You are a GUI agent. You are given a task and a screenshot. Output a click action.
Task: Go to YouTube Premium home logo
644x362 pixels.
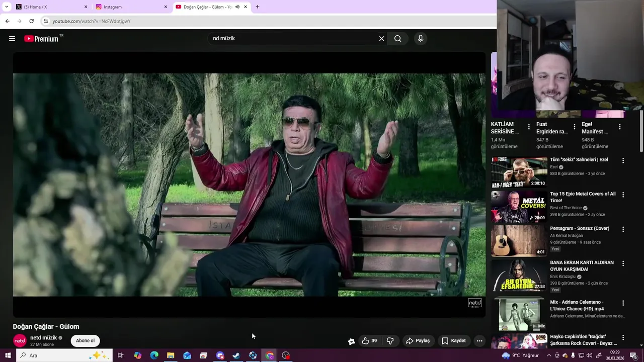coord(41,39)
